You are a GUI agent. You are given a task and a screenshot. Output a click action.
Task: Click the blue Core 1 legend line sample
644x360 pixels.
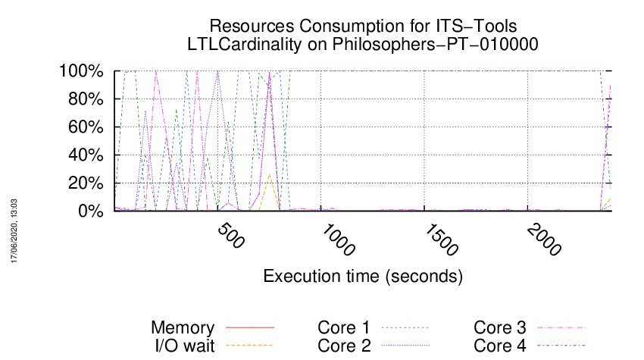click(x=405, y=327)
